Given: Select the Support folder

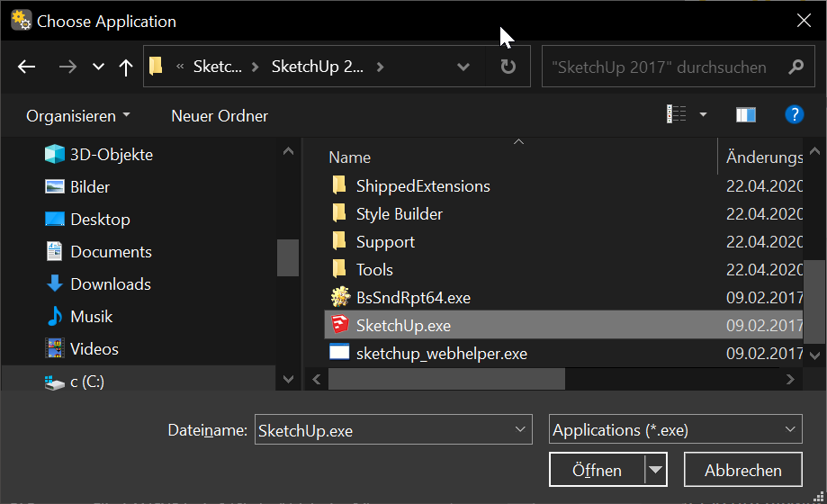Looking at the screenshot, I should click(385, 242).
